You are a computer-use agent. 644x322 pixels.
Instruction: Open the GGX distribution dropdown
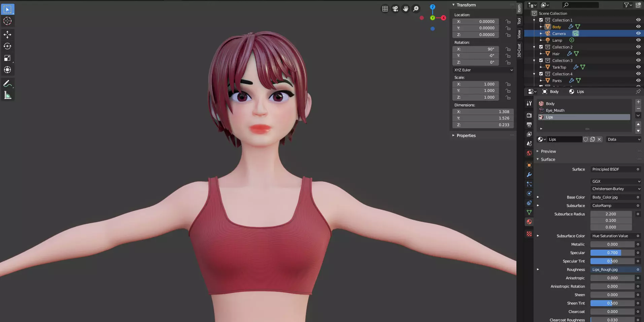coord(616,181)
